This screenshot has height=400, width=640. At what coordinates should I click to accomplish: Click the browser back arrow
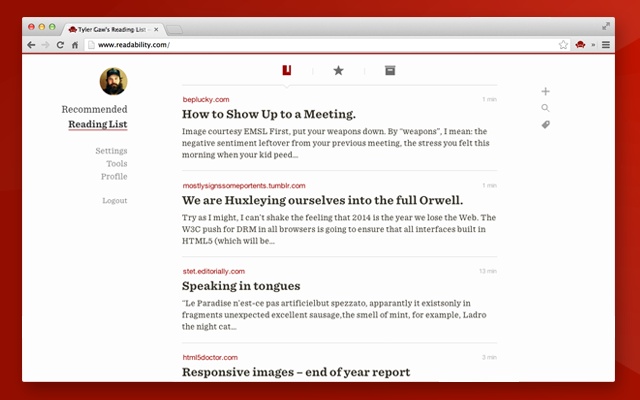tap(30, 45)
